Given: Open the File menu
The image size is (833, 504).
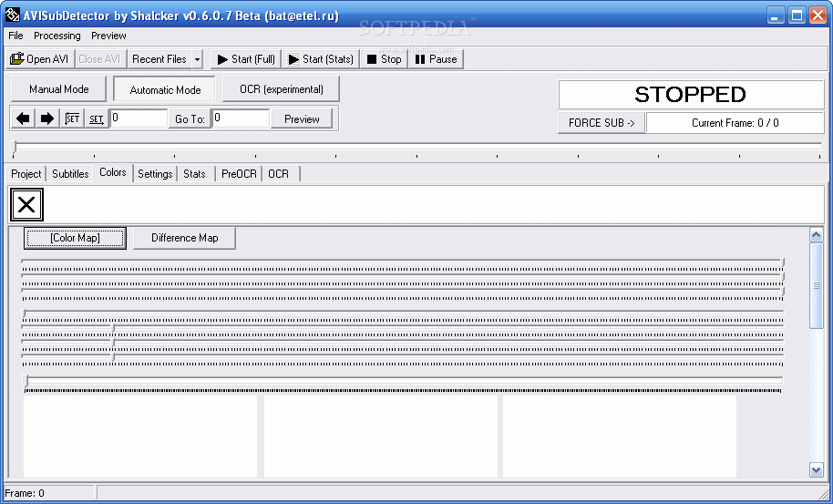Looking at the screenshot, I should [x=15, y=36].
